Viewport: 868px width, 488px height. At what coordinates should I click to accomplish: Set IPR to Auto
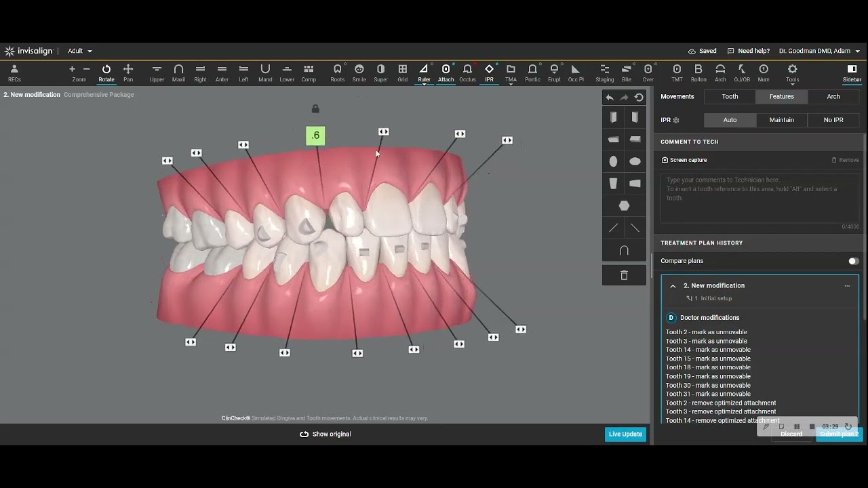coord(730,120)
